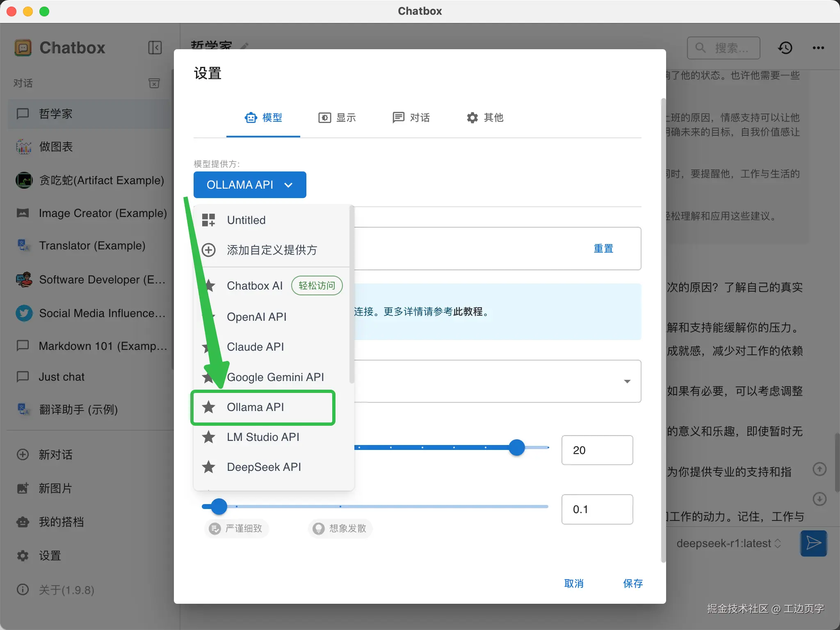Click the clear conversations archive icon
This screenshot has height=630, width=840.
point(154,83)
